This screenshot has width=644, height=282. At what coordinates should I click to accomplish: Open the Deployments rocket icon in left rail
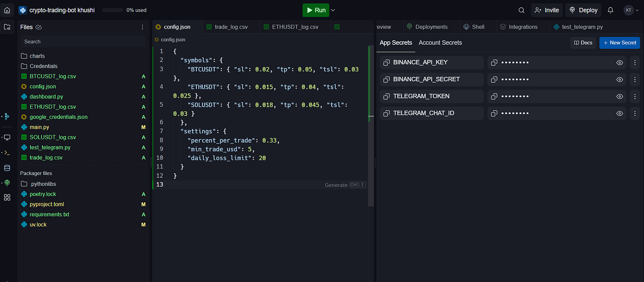coord(7,183)
